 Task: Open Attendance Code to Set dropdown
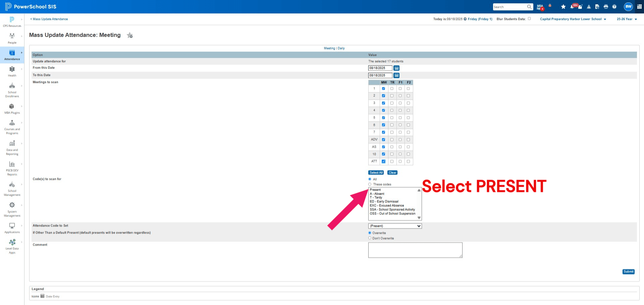[395, 226]
